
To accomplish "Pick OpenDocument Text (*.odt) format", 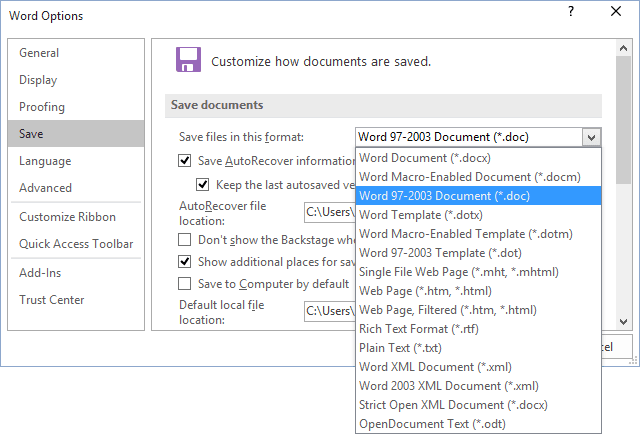I will click(478, 424).
